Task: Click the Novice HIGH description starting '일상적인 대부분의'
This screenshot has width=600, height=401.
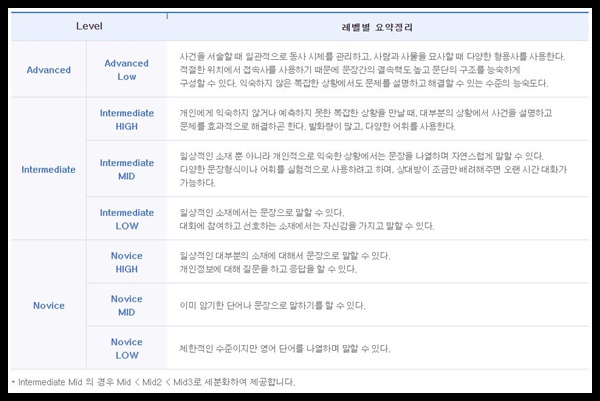Action: pyautogui.click(x=285, y=262)
